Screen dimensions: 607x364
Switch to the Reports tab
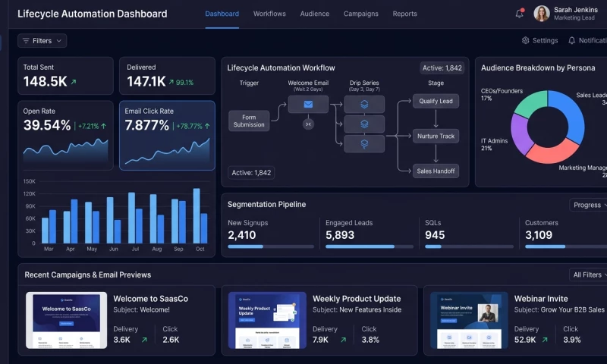404,14
